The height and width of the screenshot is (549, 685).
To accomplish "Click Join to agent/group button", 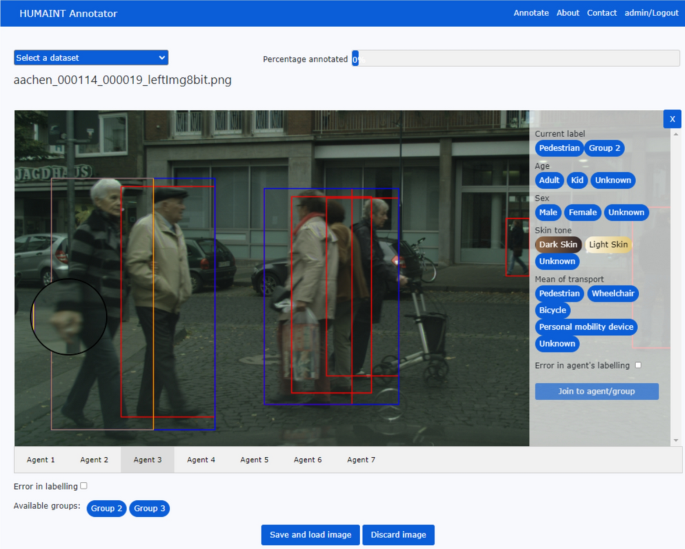I will 596,391.
